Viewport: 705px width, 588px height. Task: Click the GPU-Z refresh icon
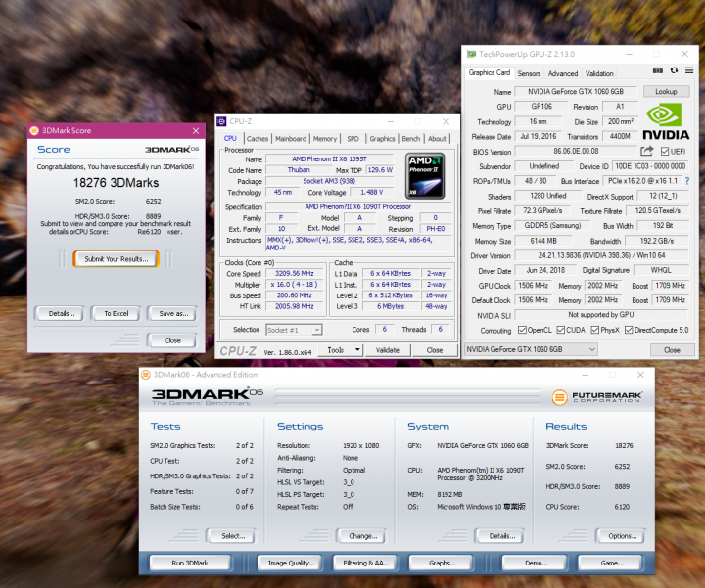pyautogui.click(x=674, y=70)
